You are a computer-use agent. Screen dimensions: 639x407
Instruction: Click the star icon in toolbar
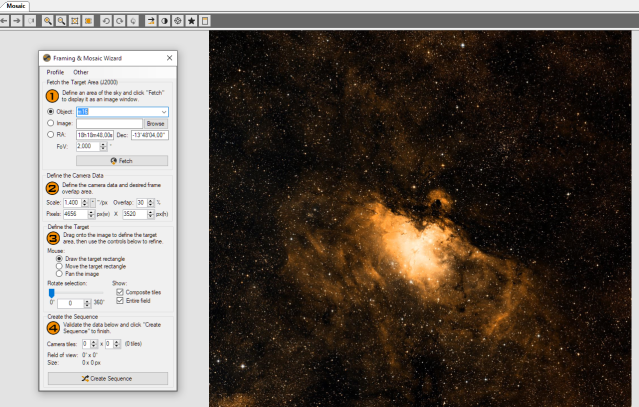coord(192,20)
